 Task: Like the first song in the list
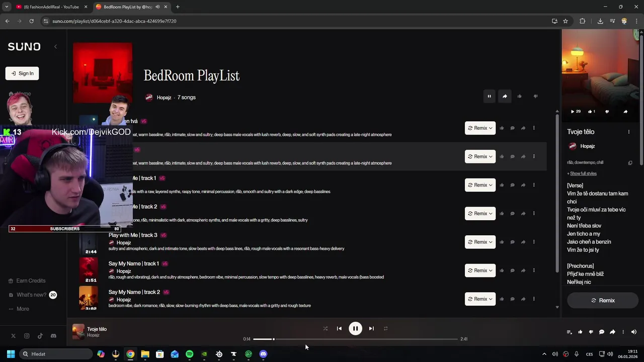click(x=502, y=128)
